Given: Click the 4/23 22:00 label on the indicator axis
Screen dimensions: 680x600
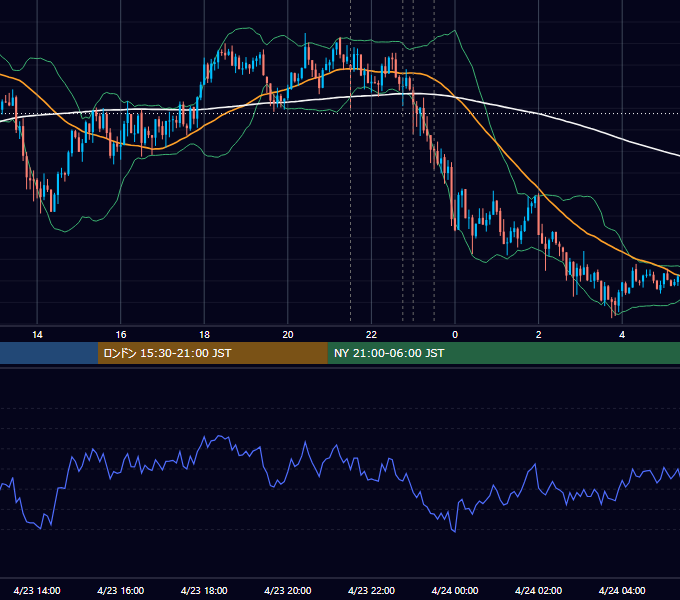Looking at the screenshot, I should coord(371,590).
